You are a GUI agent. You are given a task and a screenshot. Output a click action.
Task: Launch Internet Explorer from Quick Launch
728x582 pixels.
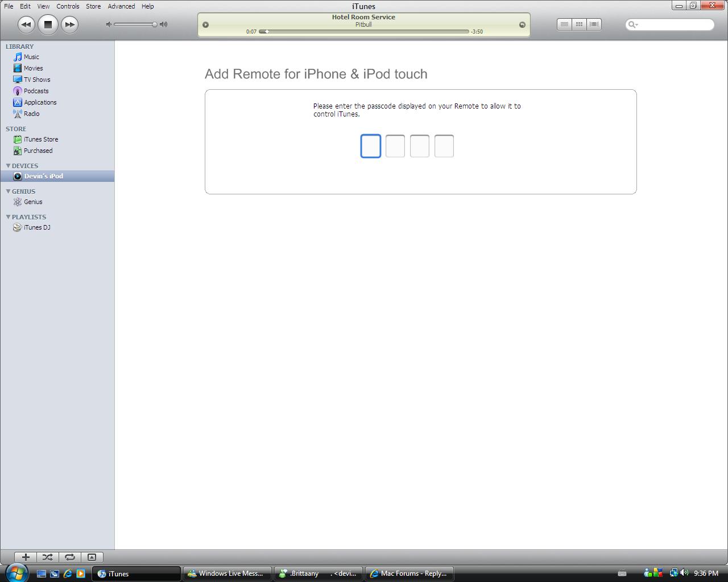(x=68, y=573)
